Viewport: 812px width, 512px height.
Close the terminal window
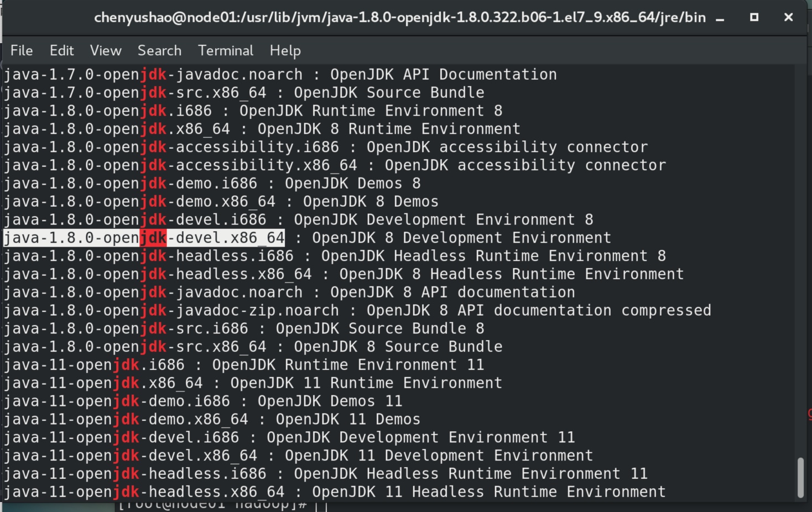pyautogui.click(x=789, y=17)
